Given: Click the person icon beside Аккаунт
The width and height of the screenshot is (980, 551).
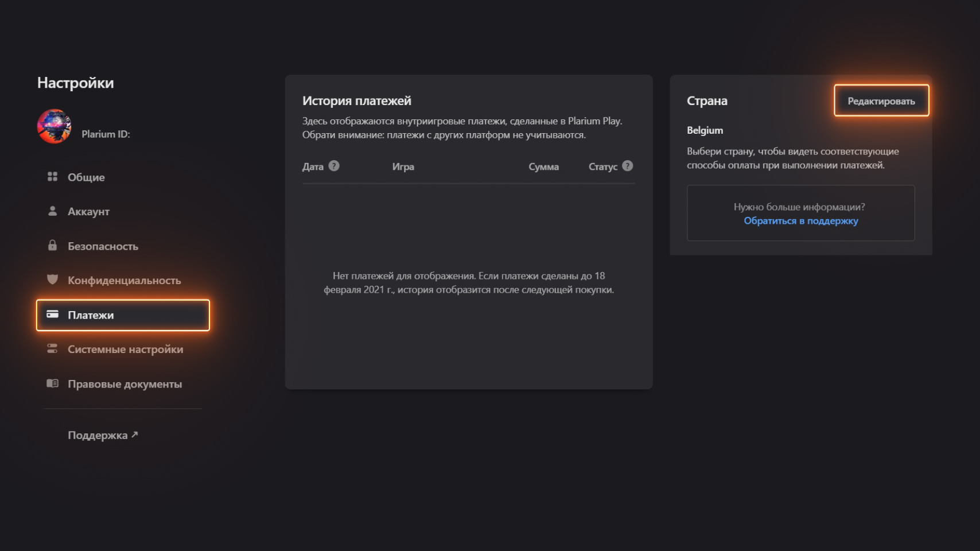Looking at the screenshot, I should click(52, 211).
